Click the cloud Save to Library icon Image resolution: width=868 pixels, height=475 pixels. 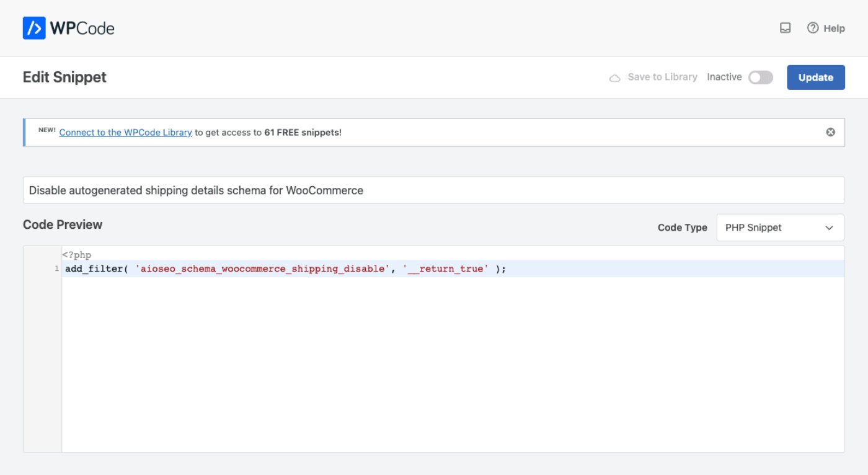point(615,78)
